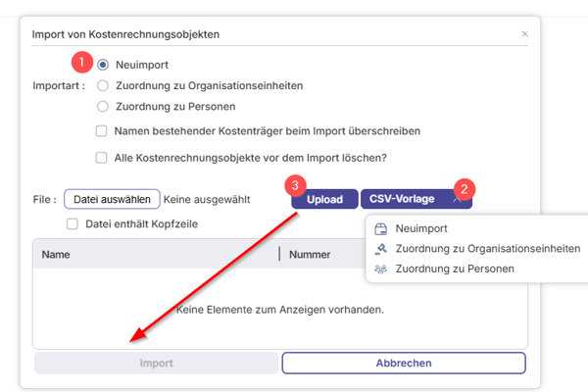
Task: Click the greyed-out Import button
Action: (x=156, y=363)
